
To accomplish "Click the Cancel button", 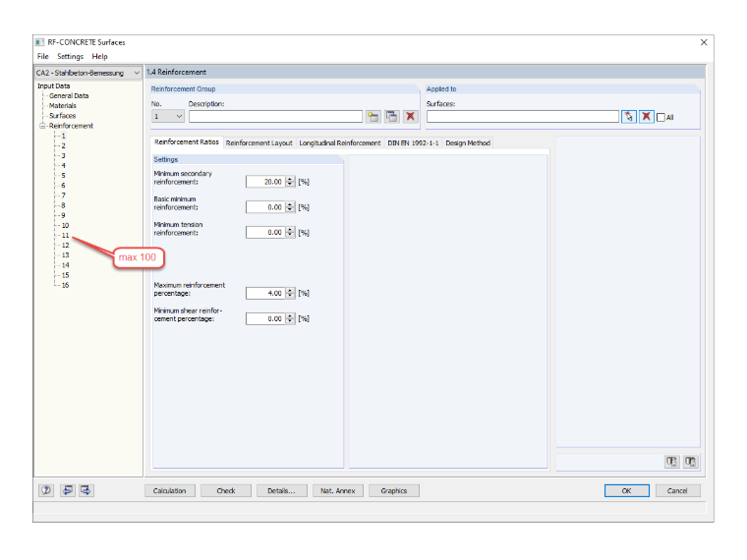I will click(677, 490).
